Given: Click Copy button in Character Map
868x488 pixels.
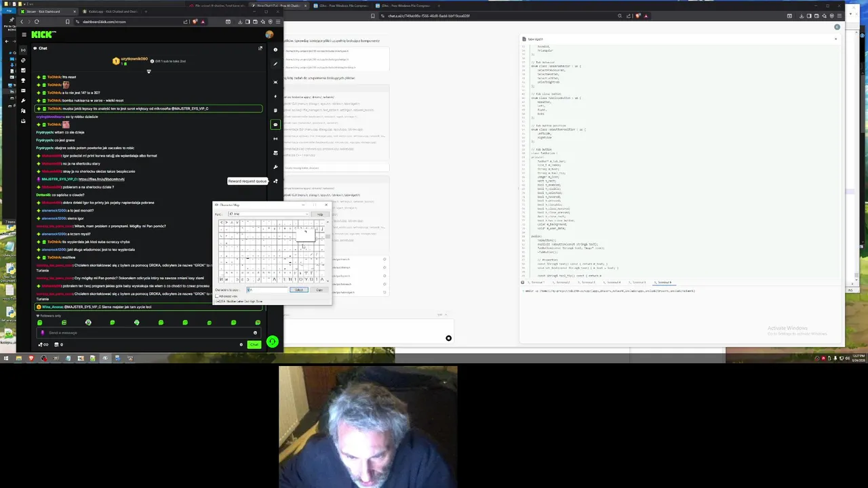Looking at the screenshot, I should [319, 290].
